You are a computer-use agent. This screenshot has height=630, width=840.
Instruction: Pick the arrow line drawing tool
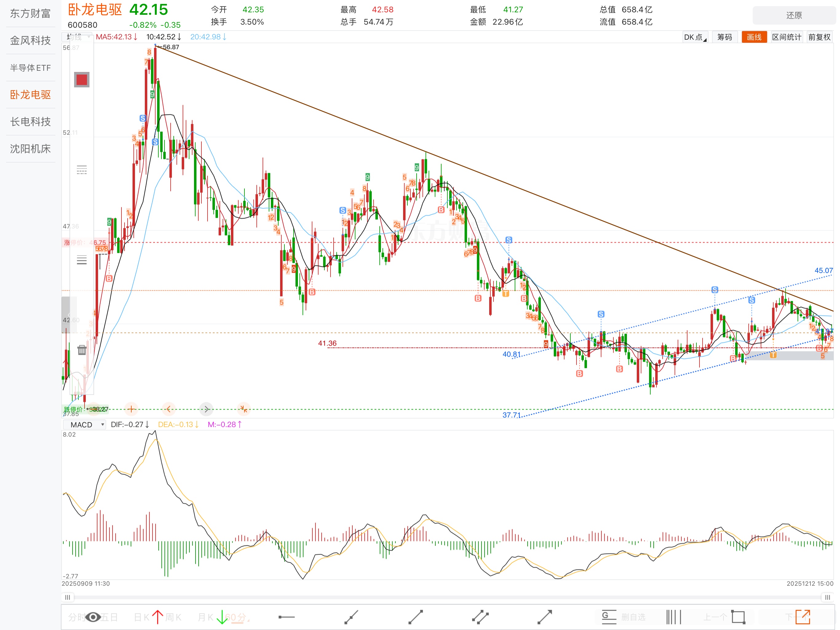(545, 617)
